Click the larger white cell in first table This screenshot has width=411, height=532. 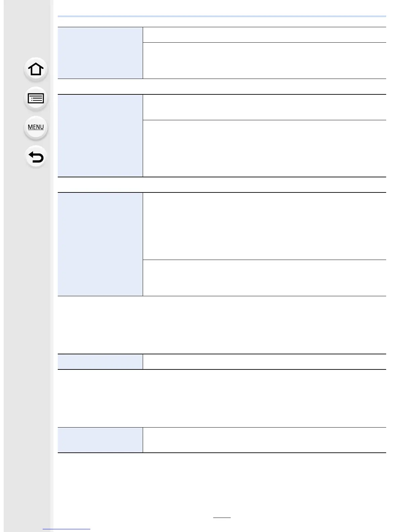pos(264,60)
